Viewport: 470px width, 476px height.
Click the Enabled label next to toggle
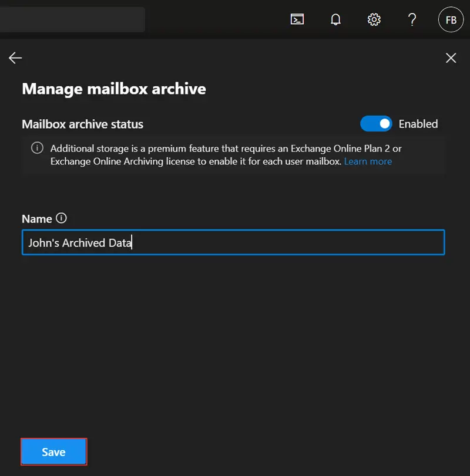(418, 124)
